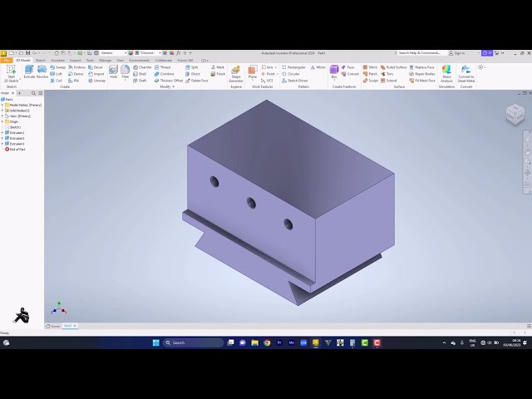Open Stress Analysis simulation

(446, 74)
